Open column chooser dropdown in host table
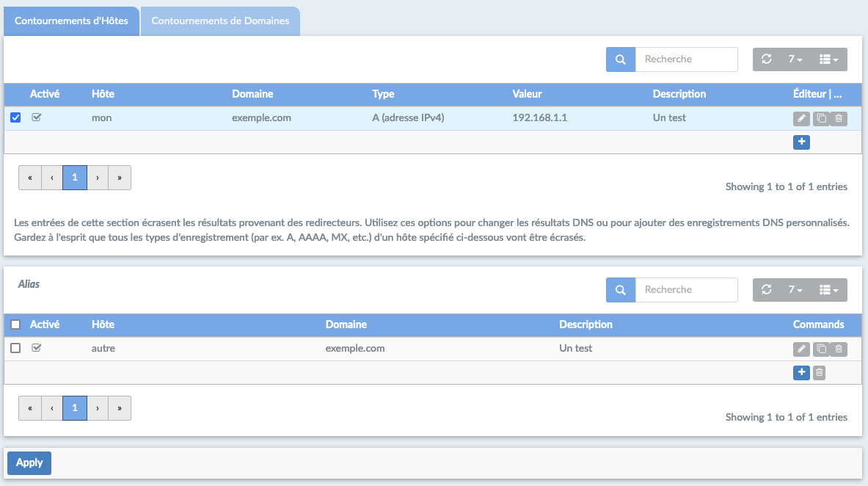The height and width of the screenshot is (486, 868). (x=828, y=59)
